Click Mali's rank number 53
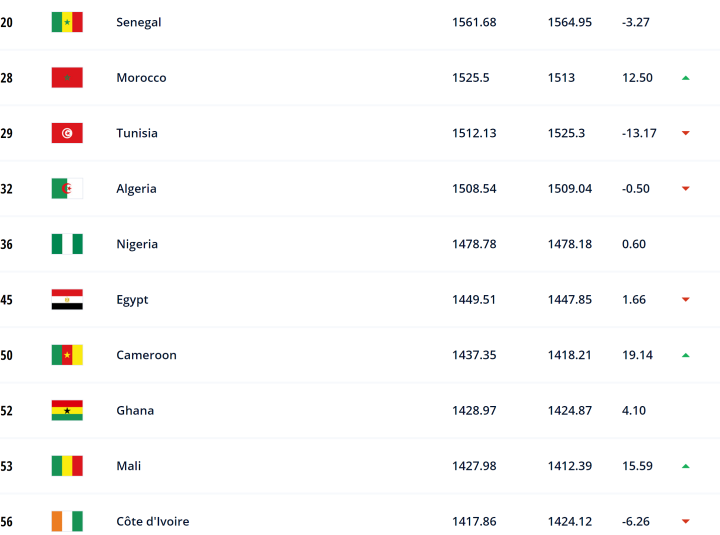 click(x=7, y=466)
